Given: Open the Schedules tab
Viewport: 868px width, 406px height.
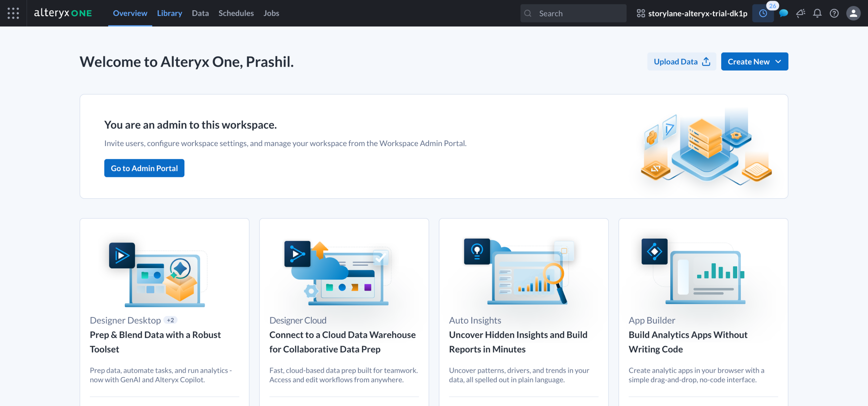Looking at the screenshot, I should (236, 13).
